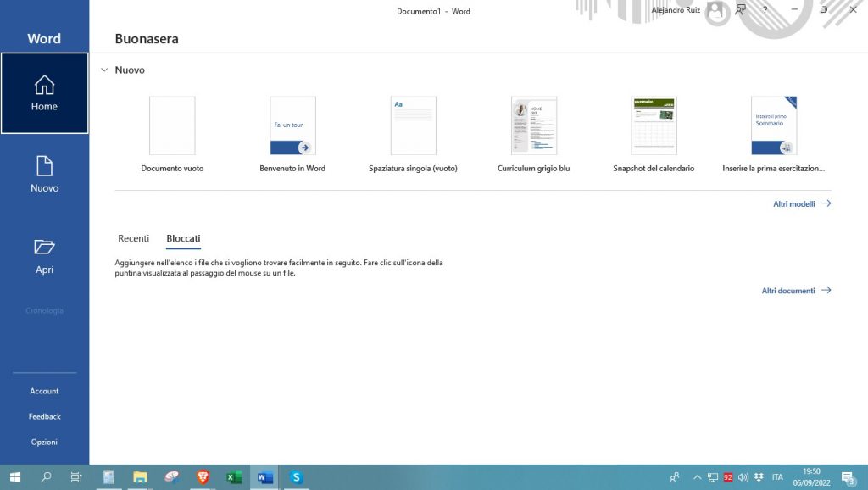Collapse the Nuovo templates section
The height and width of the screenshot is (490, 868).
(x=104, y=70)
